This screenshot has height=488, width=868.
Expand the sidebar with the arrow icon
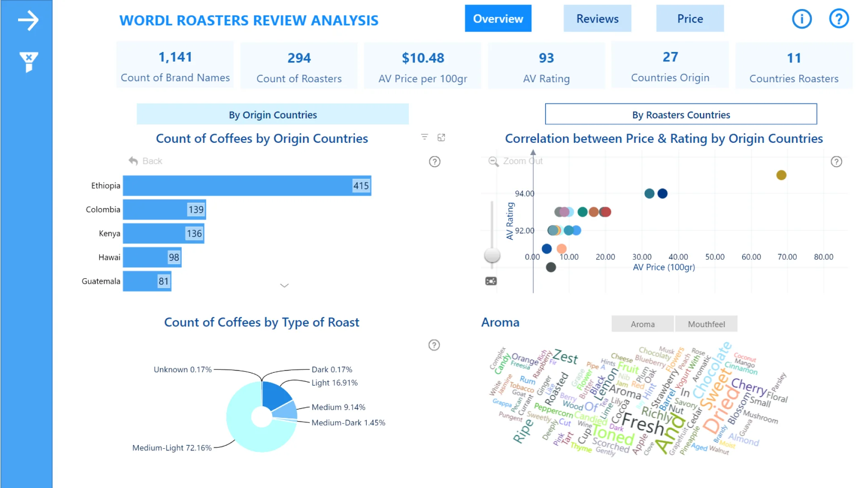(x=28, y=20)
